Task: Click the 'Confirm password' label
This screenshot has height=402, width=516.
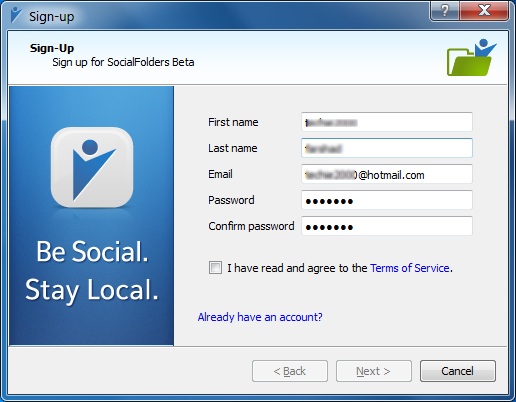Action: [x=251, y=226]
